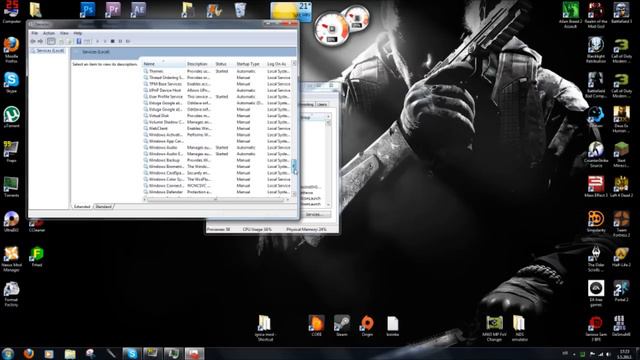
Task: Click the horizontal scrollbar in services list
Action: [216, 200]
